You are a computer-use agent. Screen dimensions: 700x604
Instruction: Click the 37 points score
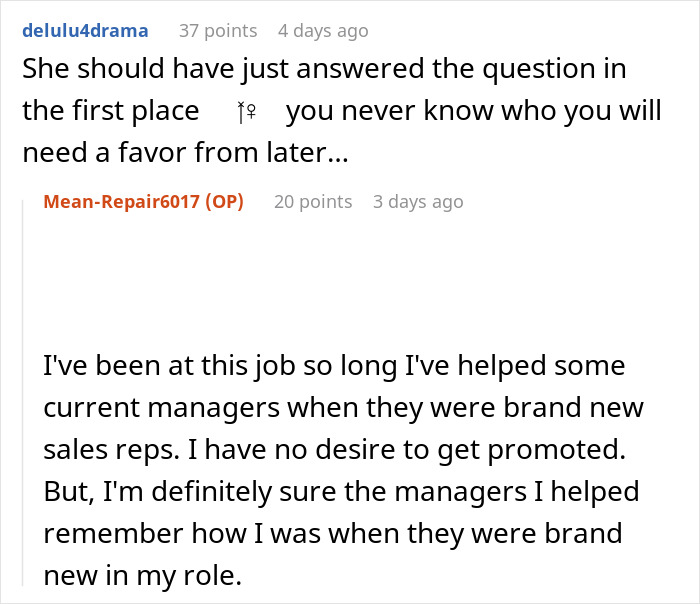click(217, 31)
